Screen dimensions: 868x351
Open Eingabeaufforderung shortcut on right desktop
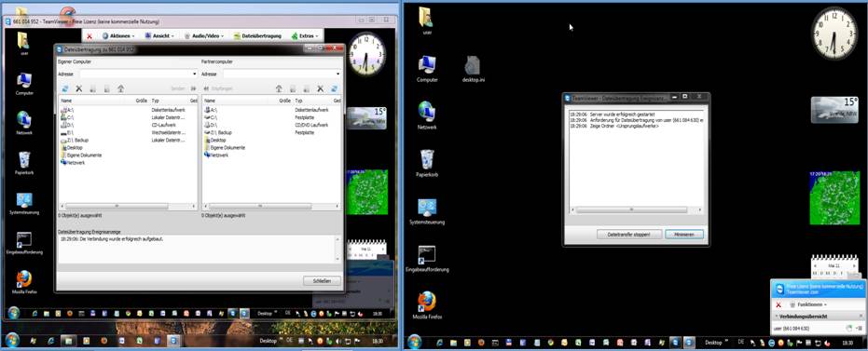click(x=427, y=259)
